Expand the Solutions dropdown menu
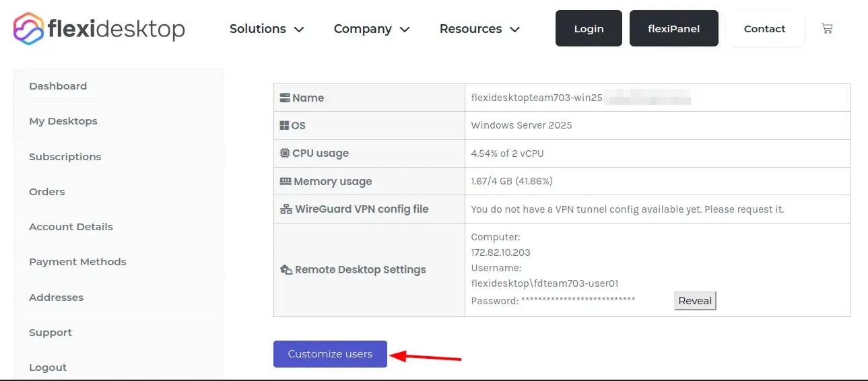This screenshot has height=381, width=868. click(x=267, y=29)
